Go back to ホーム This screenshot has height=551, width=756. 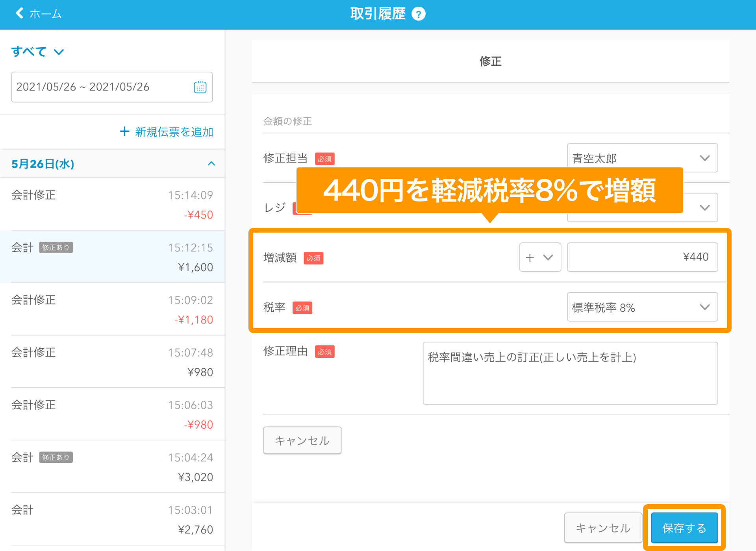[x=38, y=14]
